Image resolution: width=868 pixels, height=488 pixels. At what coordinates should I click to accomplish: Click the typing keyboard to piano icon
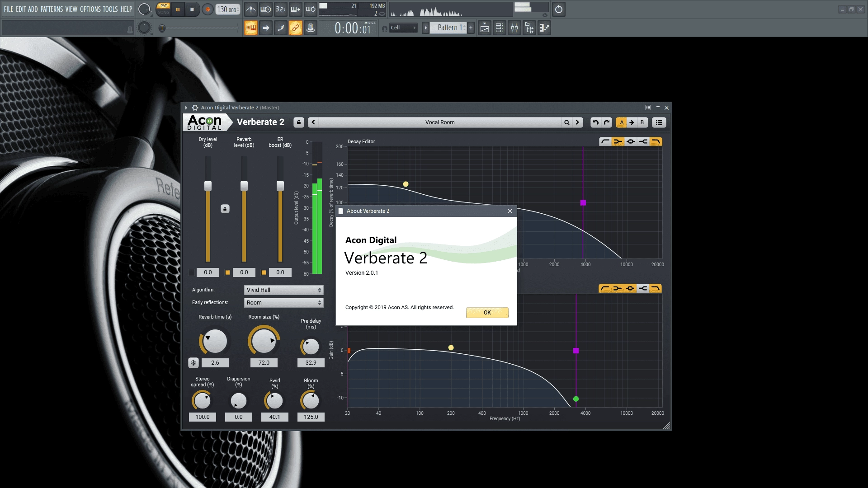[x=251, y=28]
